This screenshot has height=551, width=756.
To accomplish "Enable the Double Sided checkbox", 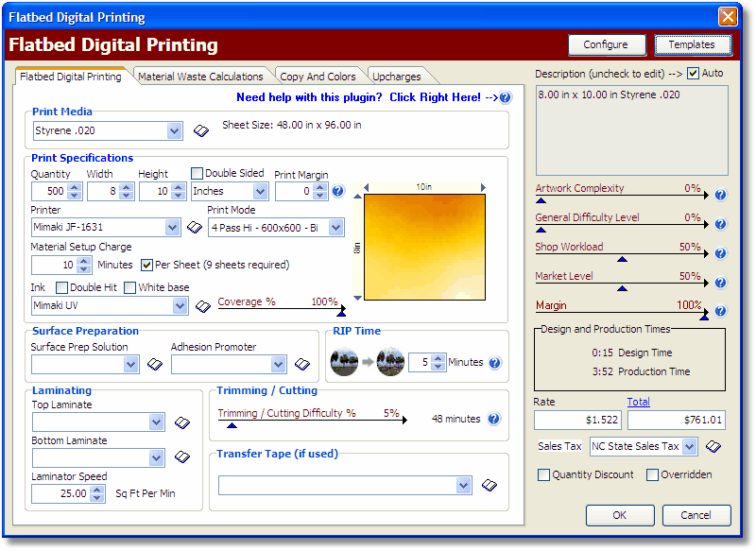I will pyautogui.click(x=198, y=174).
